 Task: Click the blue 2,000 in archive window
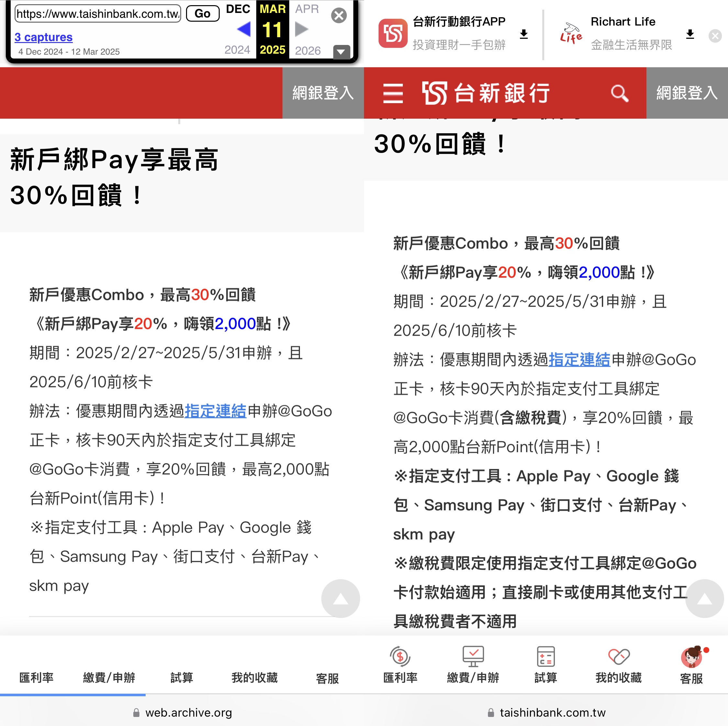(235, 323)
